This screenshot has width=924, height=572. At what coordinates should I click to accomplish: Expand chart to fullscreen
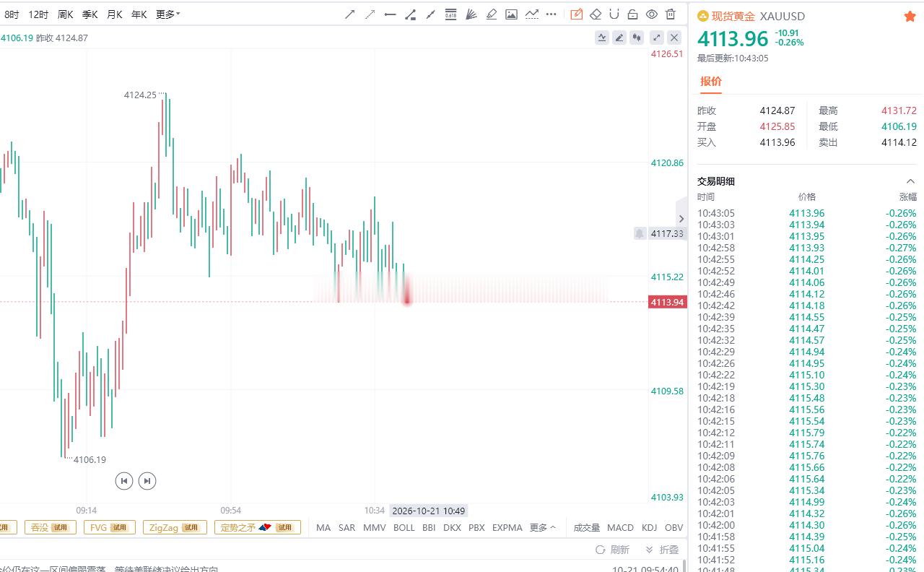(657, 38)
